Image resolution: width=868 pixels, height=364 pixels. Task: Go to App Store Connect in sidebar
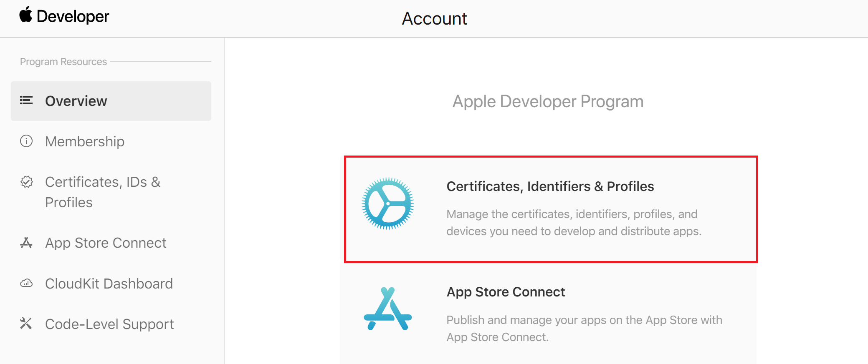click(x=106, y=243)
